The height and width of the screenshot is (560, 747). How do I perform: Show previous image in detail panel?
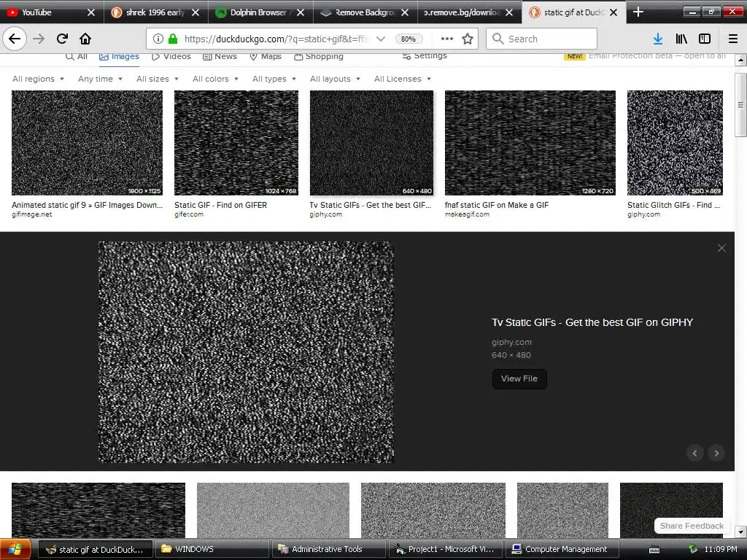click(x=694, y=453)
